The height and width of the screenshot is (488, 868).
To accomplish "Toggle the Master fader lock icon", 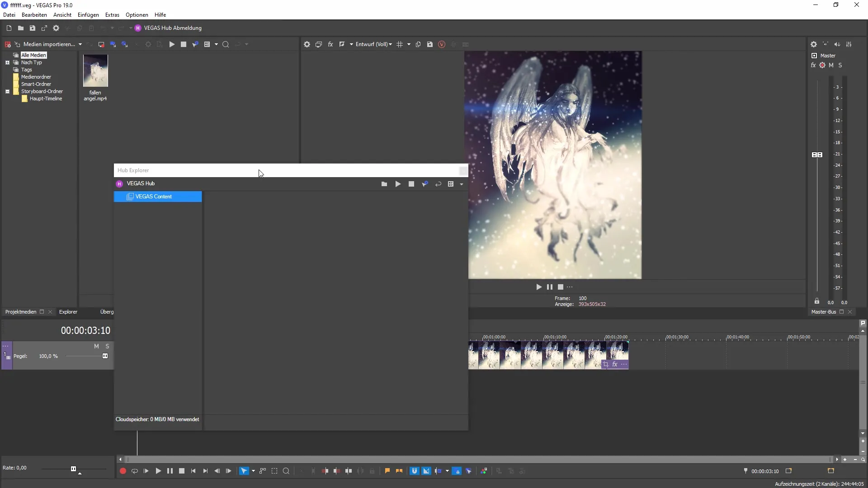I will [x=817, y=301].
